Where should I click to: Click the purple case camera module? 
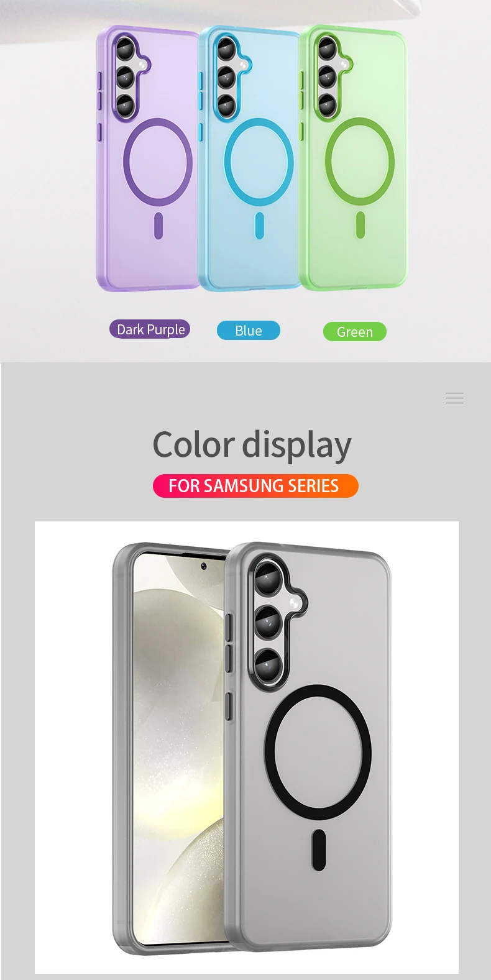(x=128, y=76)
